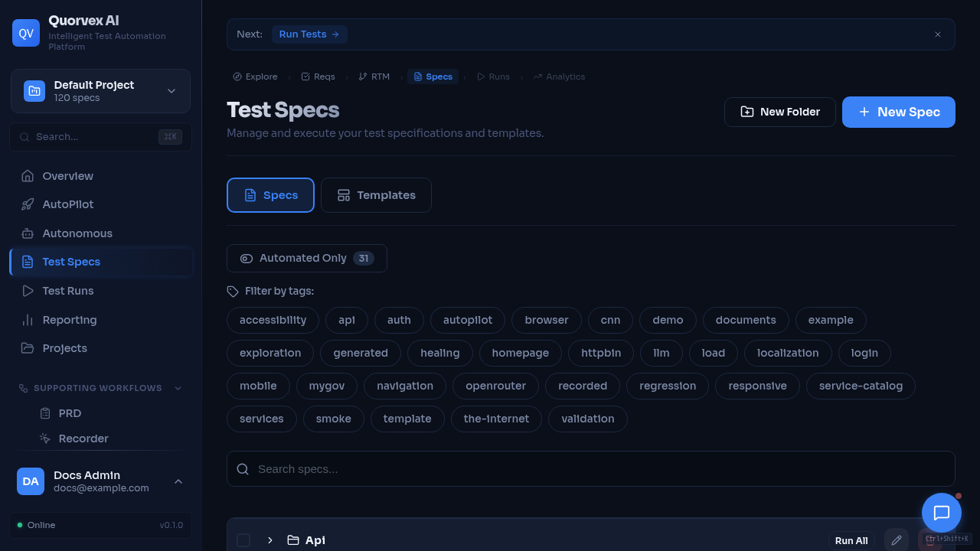
Task: Open Reporting in the sidebar
Action: pyautogui.click(x=101, y=320)
